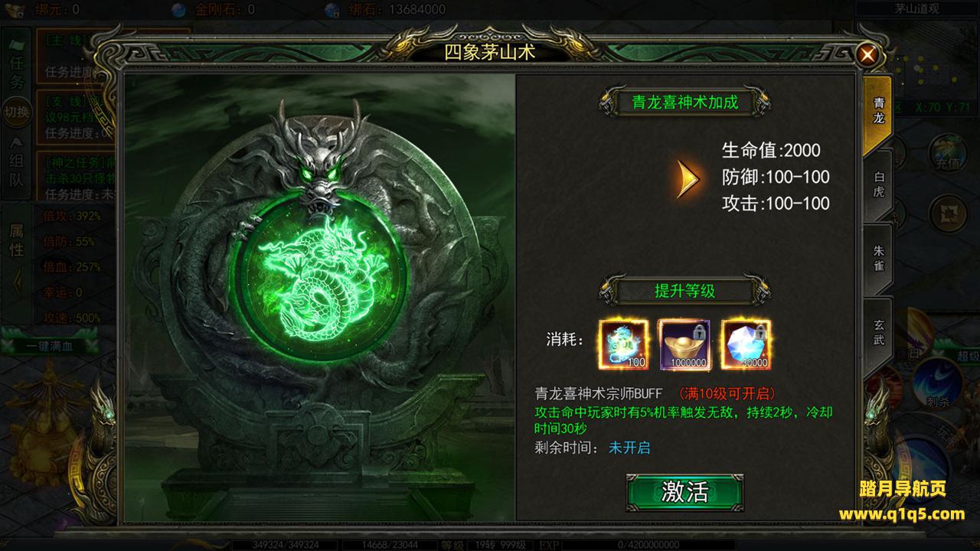The width and height of the screenshot is (980, 551).
Task: Switch to the 白虎 tab
Action: (x=878, y=184)
